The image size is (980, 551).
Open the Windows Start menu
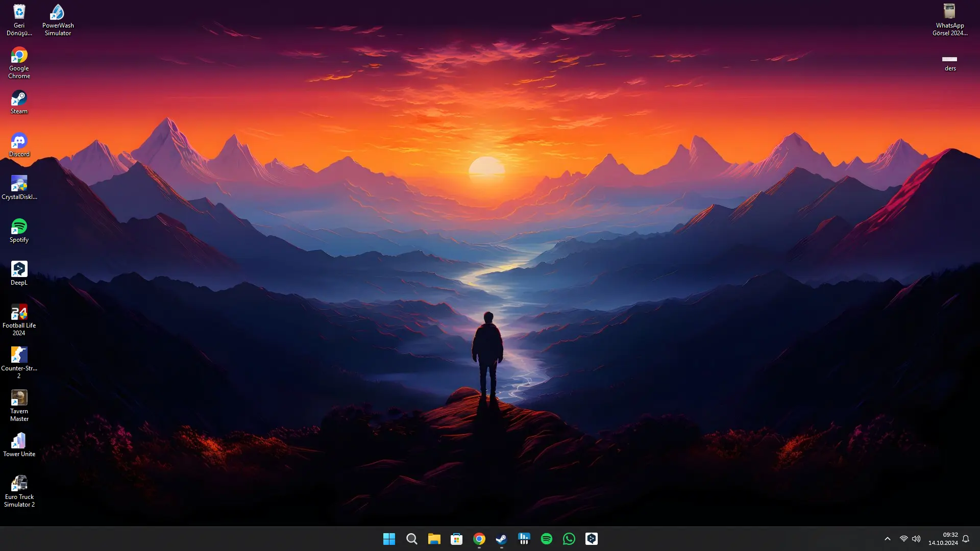(389, 539)
